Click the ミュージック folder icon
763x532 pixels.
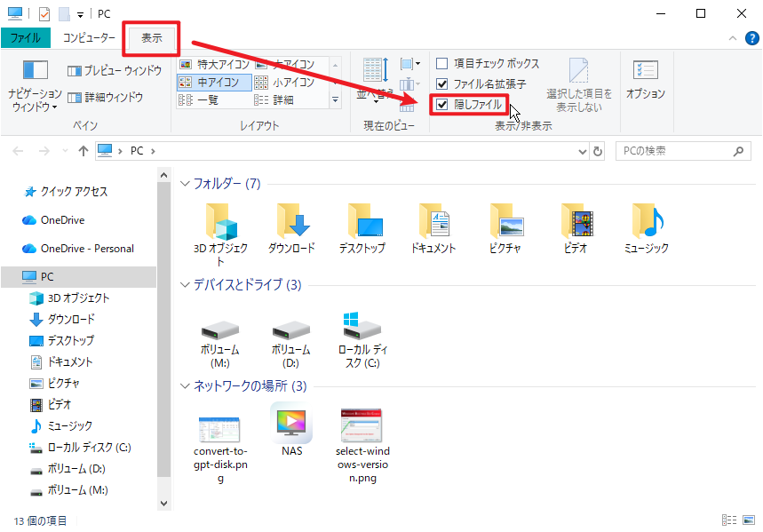click(646, 222)
